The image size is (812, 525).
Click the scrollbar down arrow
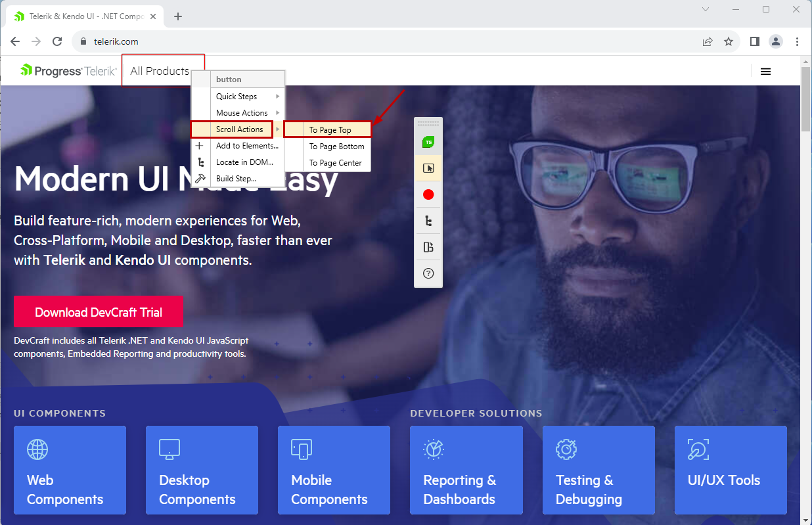click(806, 520)
